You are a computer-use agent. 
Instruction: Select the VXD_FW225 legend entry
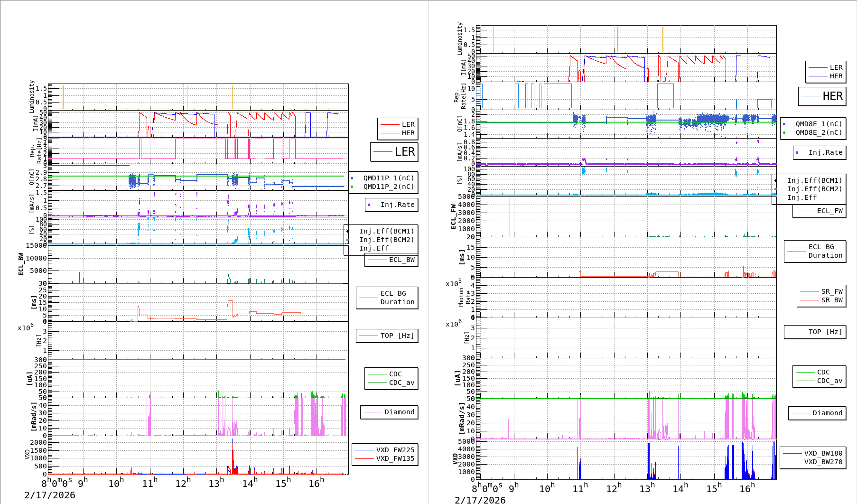[x=394, y=450]
